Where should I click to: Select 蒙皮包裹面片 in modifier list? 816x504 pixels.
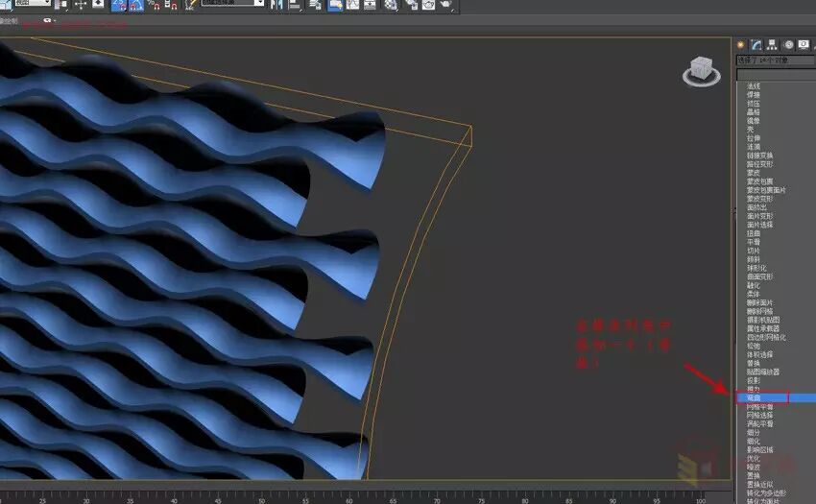[767, 190]
